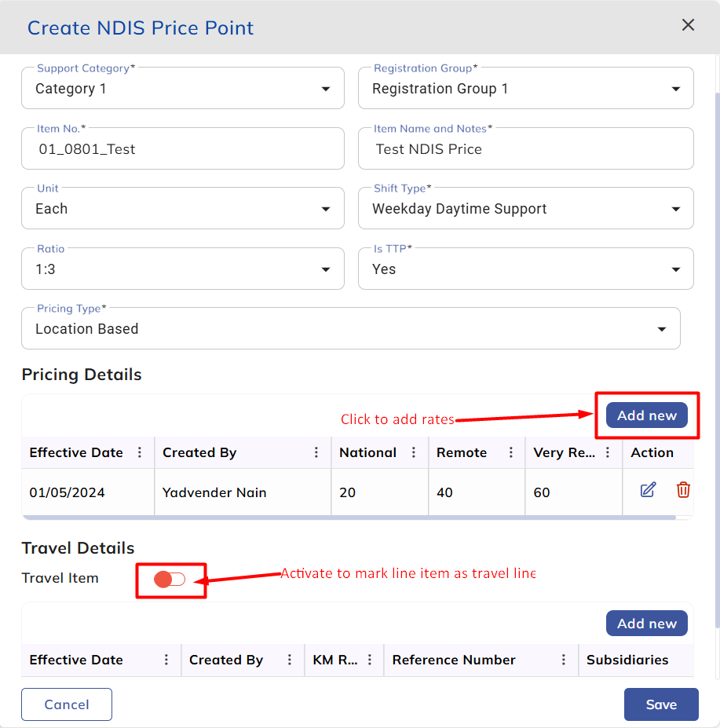Screen dimensions: 720x728
Task: Open the KM Rate column options menu
Action: pyautogui.click(x=369, y=660)
